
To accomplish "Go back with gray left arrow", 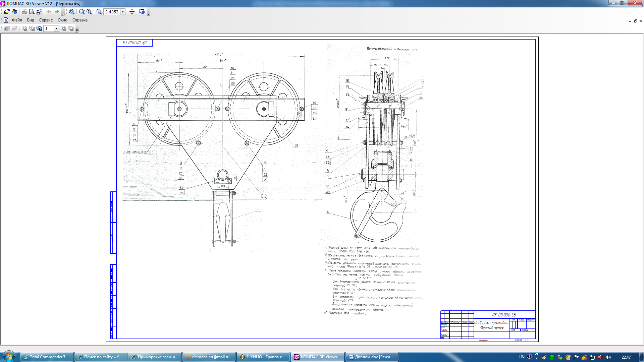I will tap(49, 12).
